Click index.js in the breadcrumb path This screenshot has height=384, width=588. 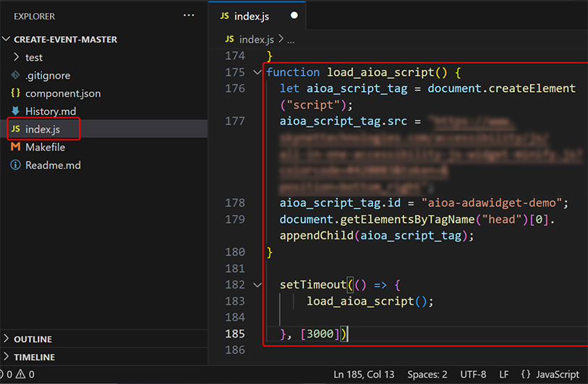point(257,39)
